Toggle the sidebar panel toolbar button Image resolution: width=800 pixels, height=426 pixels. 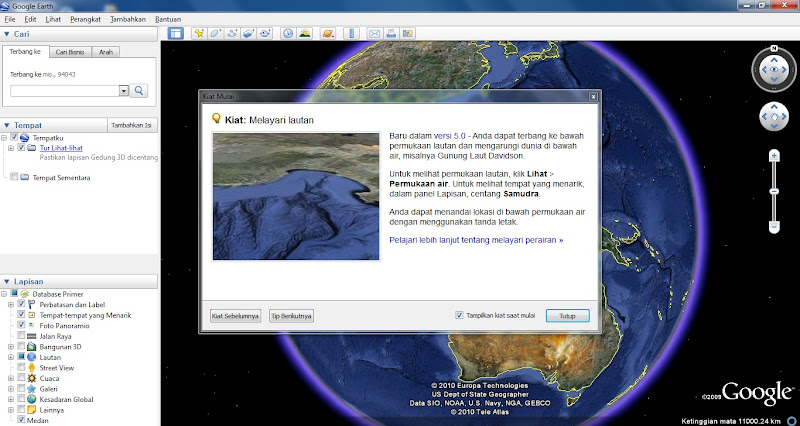(176, 34)
